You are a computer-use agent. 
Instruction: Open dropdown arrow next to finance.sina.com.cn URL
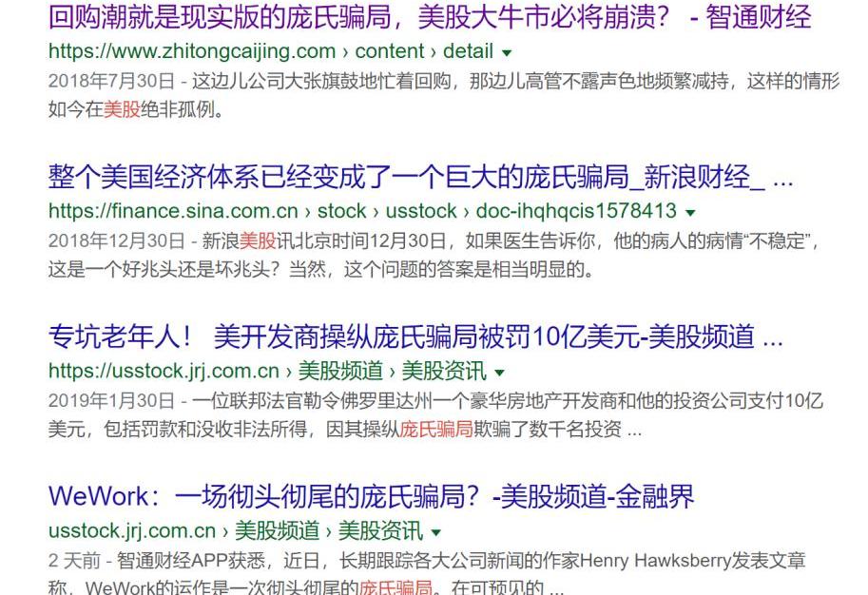pyautogui.click(x=690, y=212)
